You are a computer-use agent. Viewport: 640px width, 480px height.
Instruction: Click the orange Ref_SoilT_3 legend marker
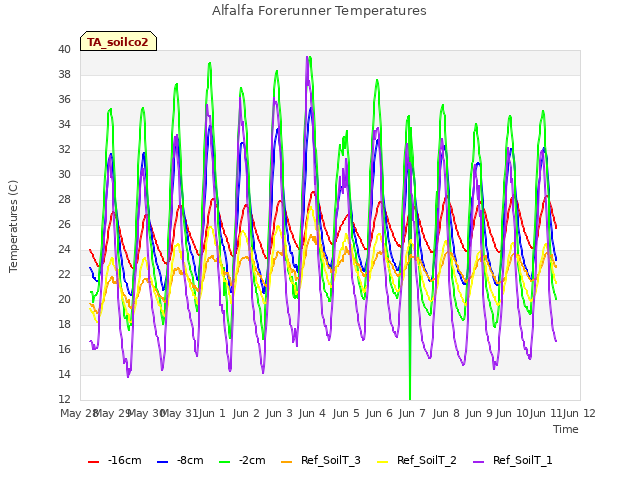point(287,462)
